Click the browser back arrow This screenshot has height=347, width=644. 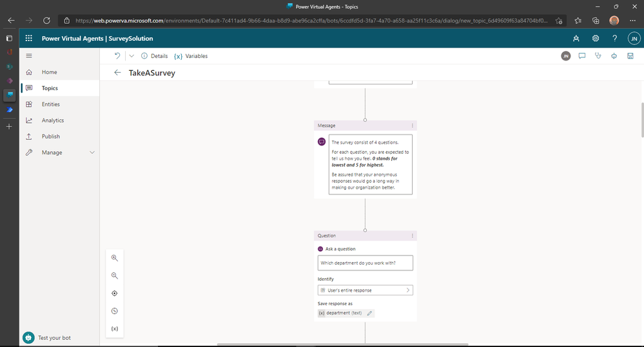11,21
